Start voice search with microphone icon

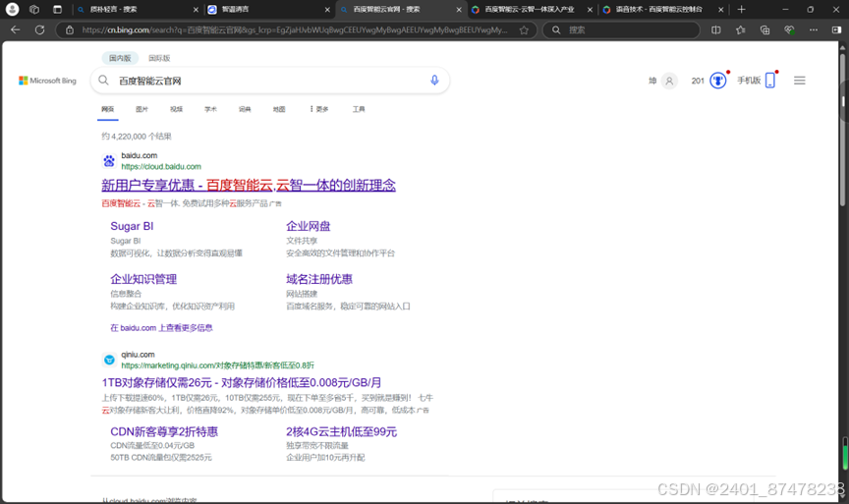(x=434, y=81)
